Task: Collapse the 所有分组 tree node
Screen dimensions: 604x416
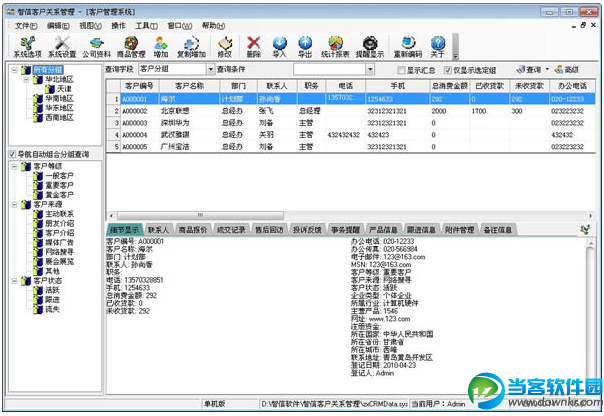Action: click(x=14, y=70)
